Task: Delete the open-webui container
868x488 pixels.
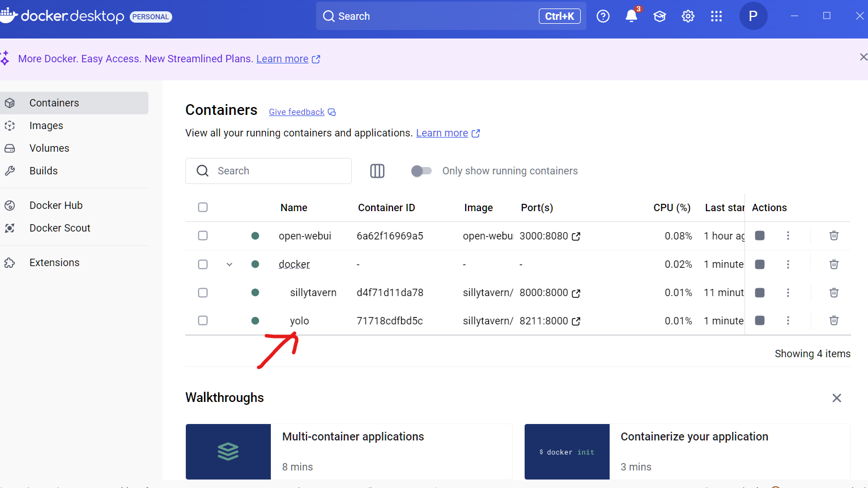Action: [x=834, y=236]
